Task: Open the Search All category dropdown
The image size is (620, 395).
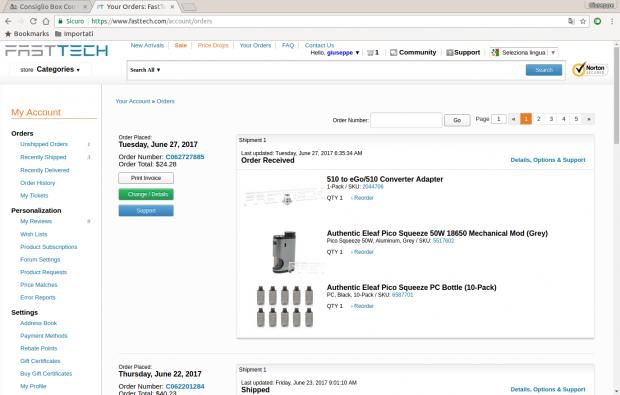Action: click(x=145, y=70)
